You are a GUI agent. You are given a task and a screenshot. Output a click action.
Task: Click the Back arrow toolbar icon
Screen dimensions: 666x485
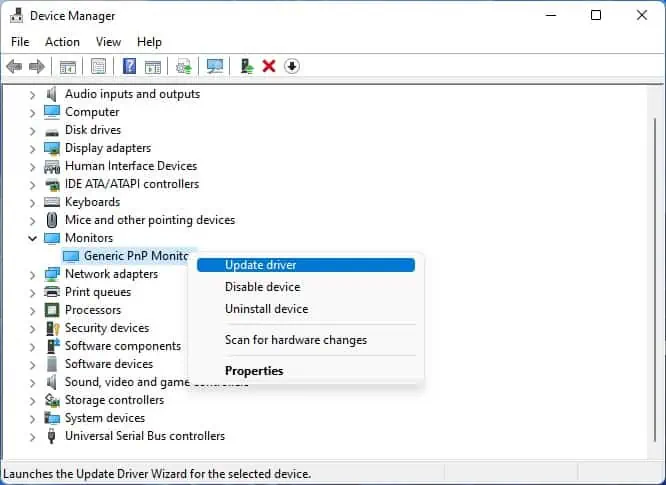(14, 66)
